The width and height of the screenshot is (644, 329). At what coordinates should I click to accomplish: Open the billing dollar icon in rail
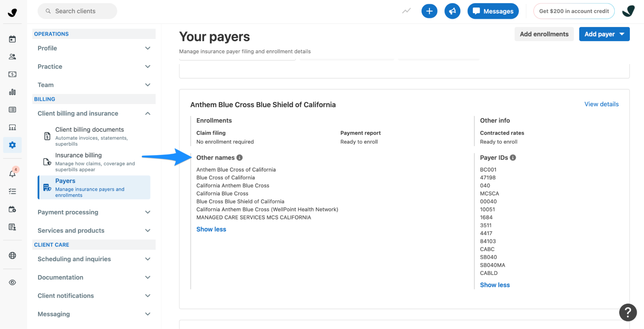pyautogui.click(x=12, y=74)
